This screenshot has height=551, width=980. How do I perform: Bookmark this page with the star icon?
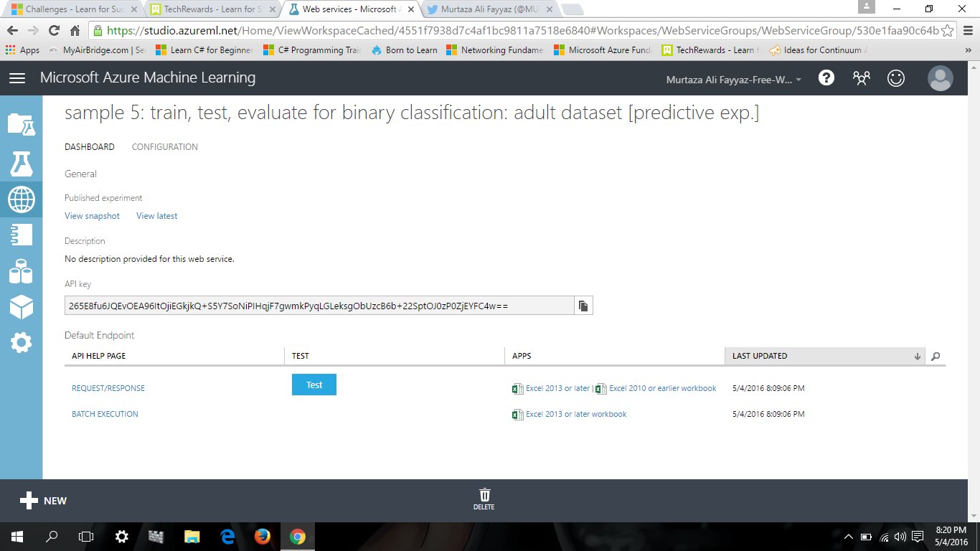948,31
